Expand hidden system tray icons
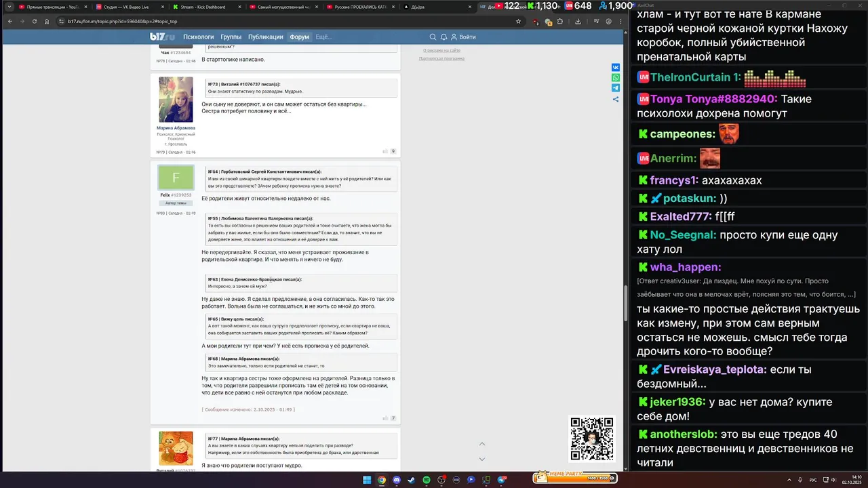 tap(789, 480)
